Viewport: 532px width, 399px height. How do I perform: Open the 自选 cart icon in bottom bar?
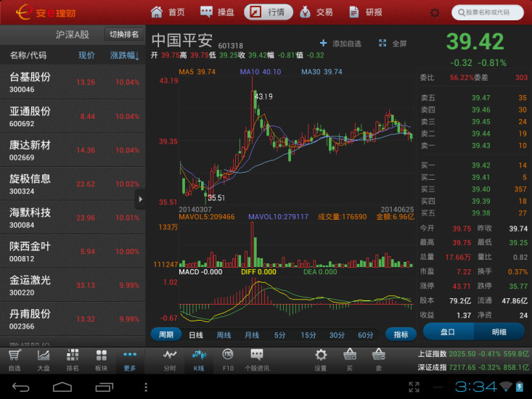(x=15, y=359)
